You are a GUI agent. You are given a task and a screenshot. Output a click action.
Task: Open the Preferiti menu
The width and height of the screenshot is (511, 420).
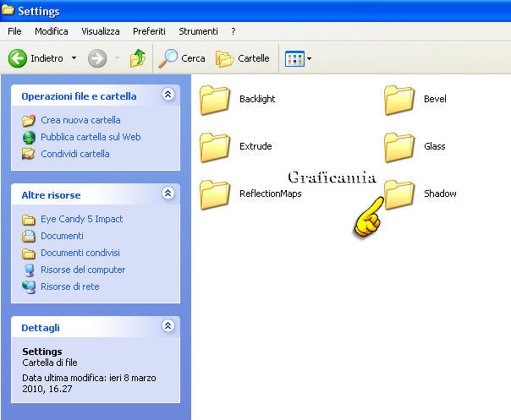149,31
